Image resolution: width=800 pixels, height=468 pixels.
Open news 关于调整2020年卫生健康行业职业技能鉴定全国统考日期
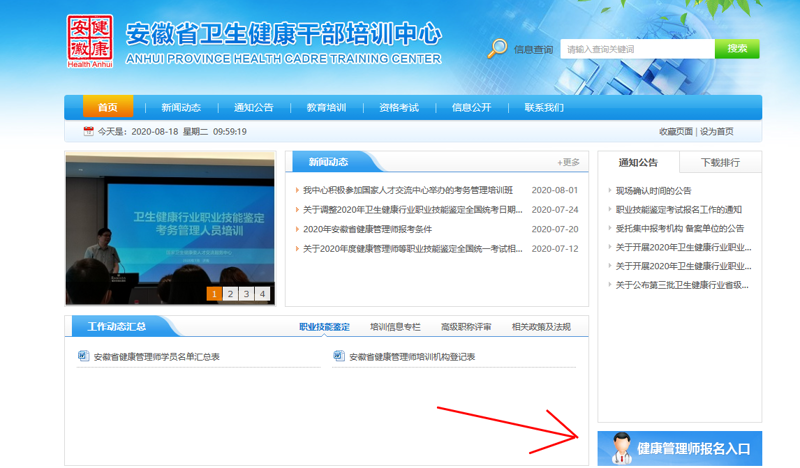(412, 210)
